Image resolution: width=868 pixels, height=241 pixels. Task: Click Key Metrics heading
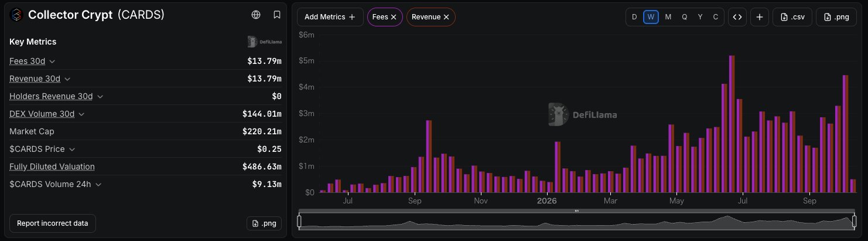(x=33, y=42)
